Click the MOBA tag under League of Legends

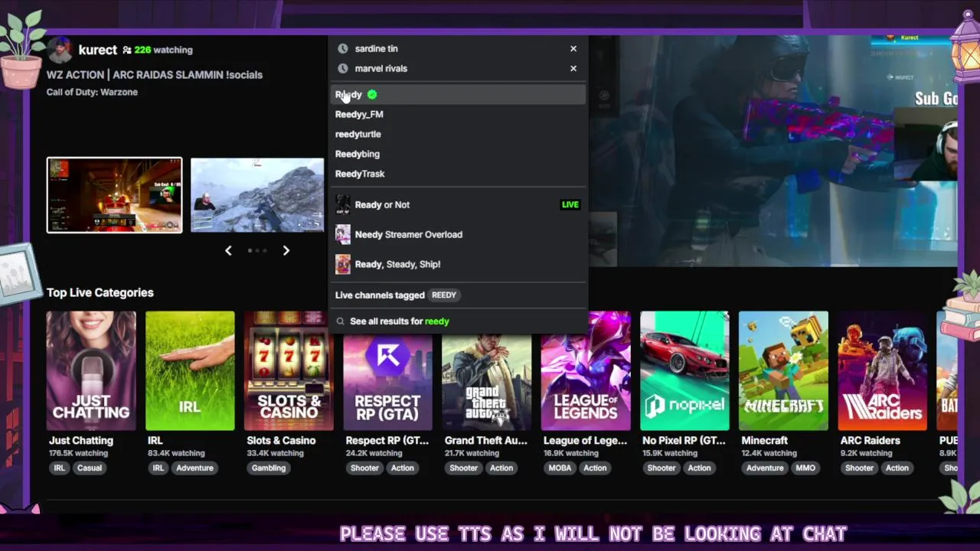pos(560,468)
